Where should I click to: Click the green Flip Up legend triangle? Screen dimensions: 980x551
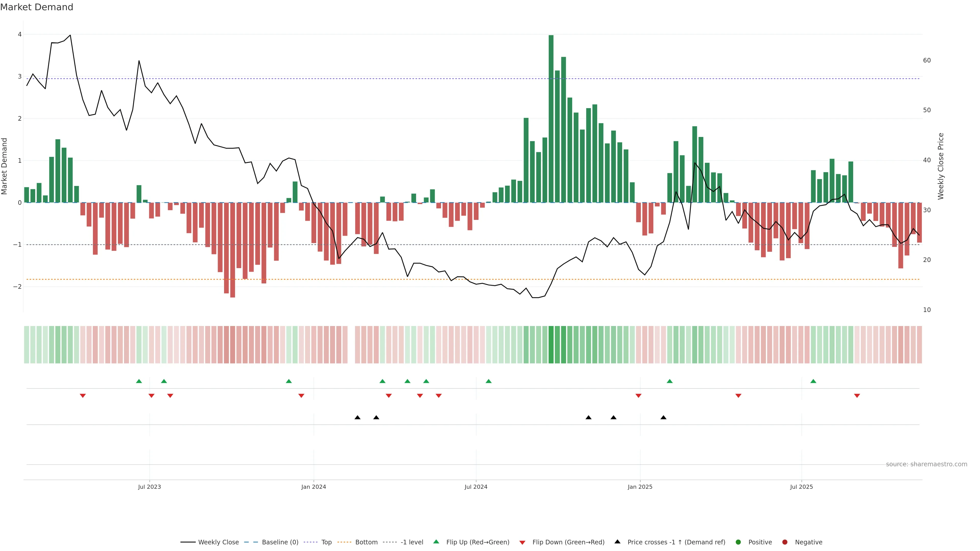[436, 542]
